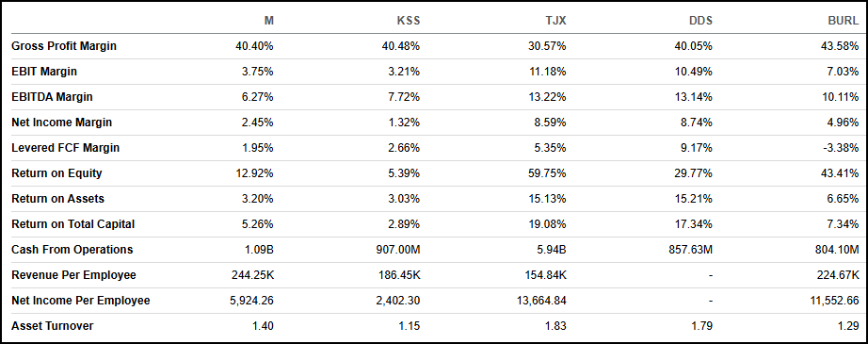Screen dimensions: 868x344
Task: Select the Return on Total Capital label
Action: click(x=73, y=224)
